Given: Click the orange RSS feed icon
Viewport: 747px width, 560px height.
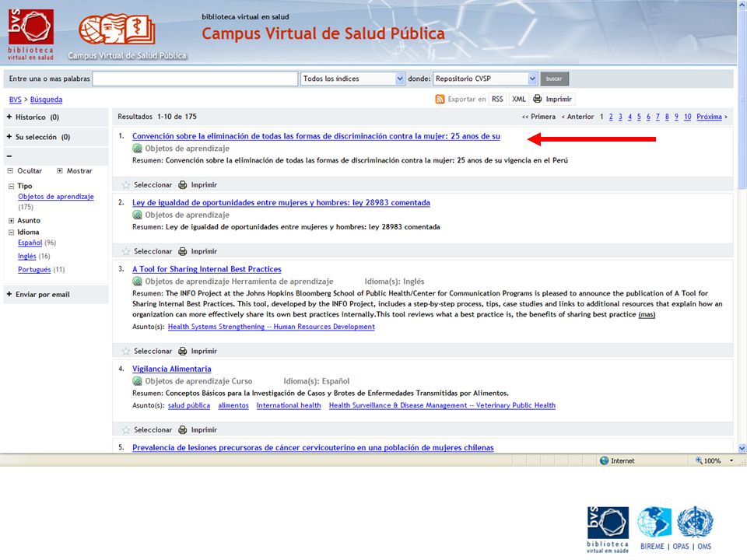Looking at the screenshot, I should tap(440, 99).
